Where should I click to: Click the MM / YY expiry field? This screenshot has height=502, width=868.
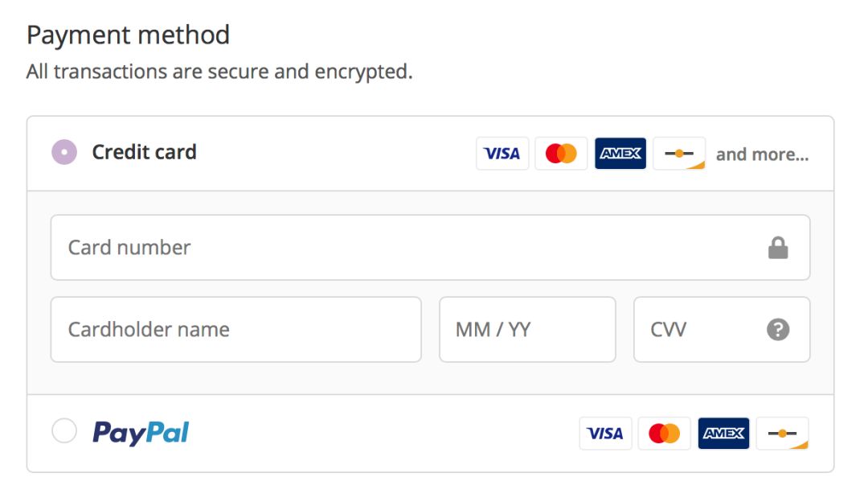click(526, 329)
